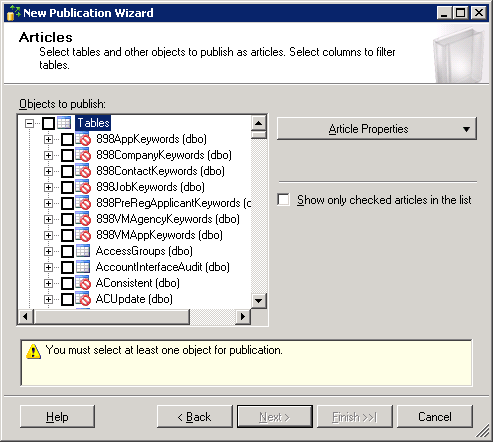Click the 898AppKeywords blocked table icon

pyautogui.click(x=83, y=139)
